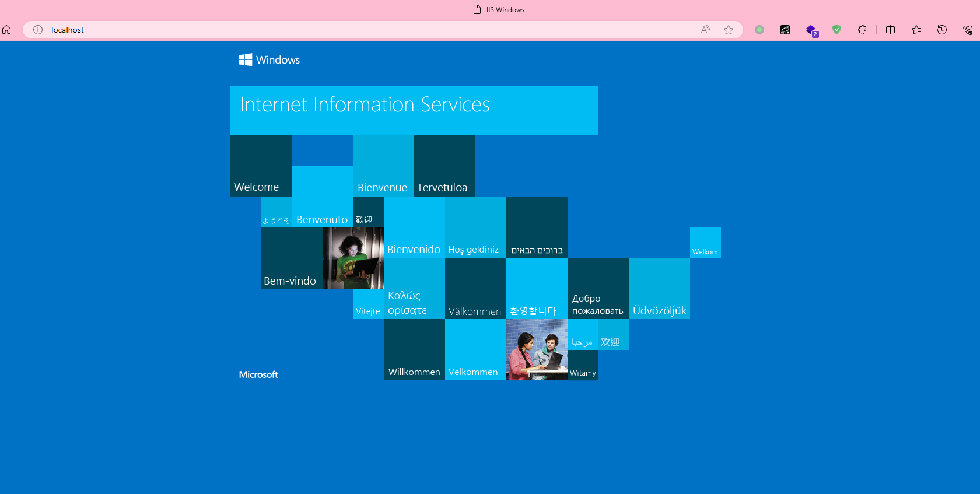This screenshot has height=494, width=980.
Task: Click the green shield extension icon
Action: [836, 30]
